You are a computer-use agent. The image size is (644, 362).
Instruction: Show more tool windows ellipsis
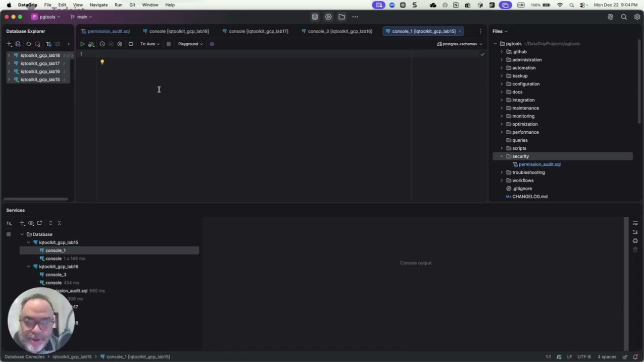(x=355, y=17)
